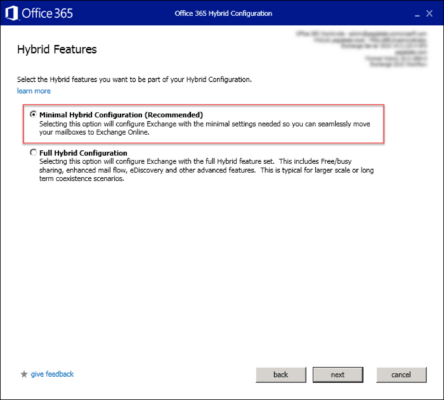Viewport: 444px width, 400px height.
Task: Minimize the Hybrid Configuration wizard window
Action: [417, 14]
